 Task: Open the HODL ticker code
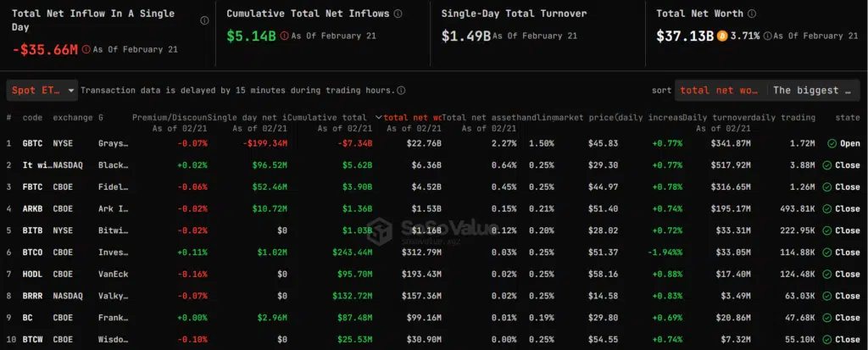pyautogui.click(x=33, y=274)
